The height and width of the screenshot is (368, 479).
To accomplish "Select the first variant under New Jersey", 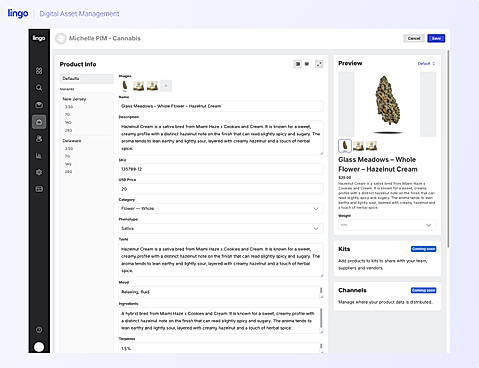I will (x=69, y=107).
